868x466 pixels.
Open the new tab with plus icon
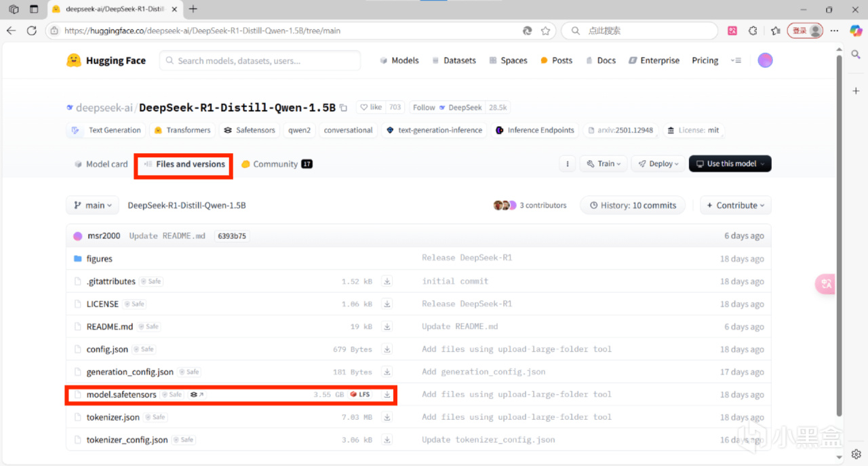193,9
